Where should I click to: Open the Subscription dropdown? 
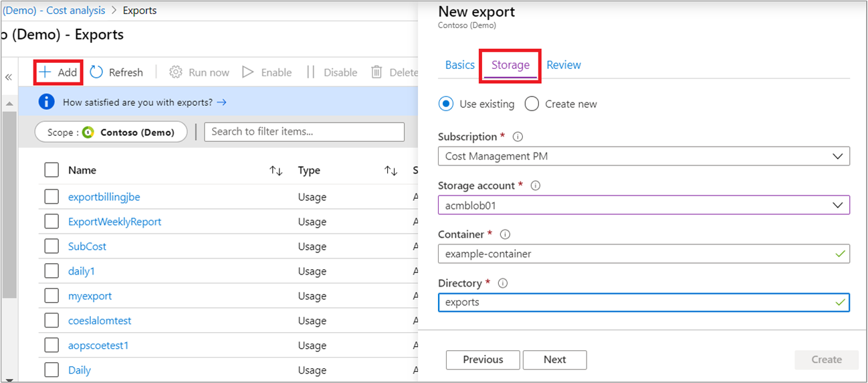click(643, 156)
